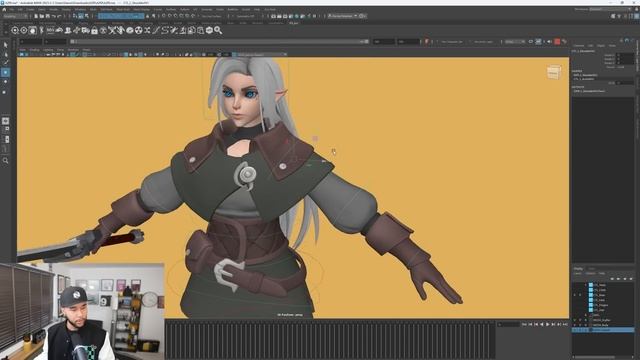Switch to the Rotate tool

pos(5,82)
